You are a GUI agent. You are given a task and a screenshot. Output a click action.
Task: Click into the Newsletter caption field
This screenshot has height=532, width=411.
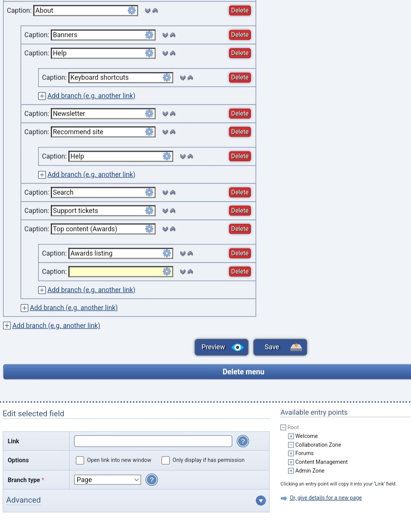click(x=103, y=114)
